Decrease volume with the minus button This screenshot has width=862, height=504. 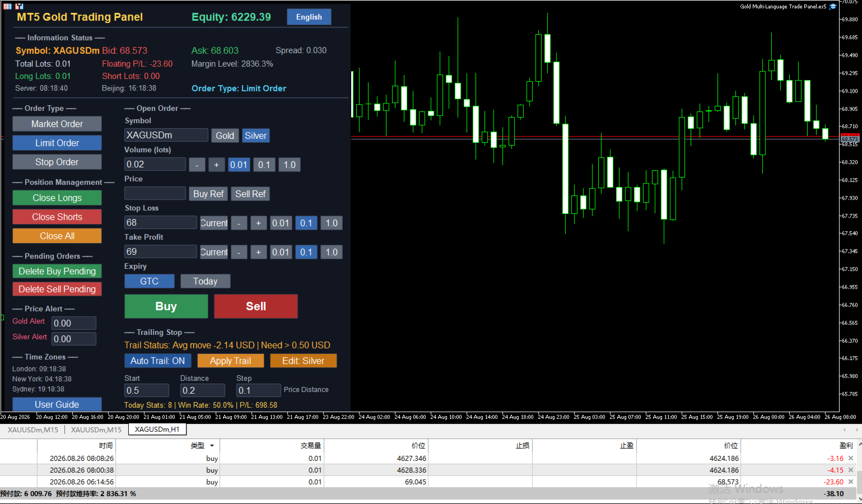[x=197, y=165]
